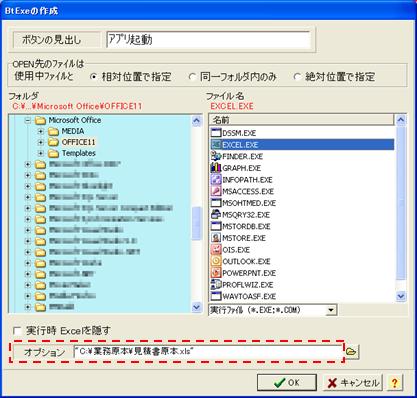Screen dimensions: 417x398
Task: Click the OUTLOOK.EXE clock icon
Action: pos(216,261)
